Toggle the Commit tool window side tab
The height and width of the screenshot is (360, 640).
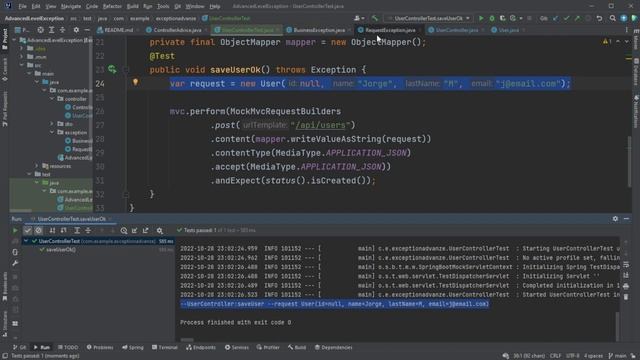click(x=5, y=69)
